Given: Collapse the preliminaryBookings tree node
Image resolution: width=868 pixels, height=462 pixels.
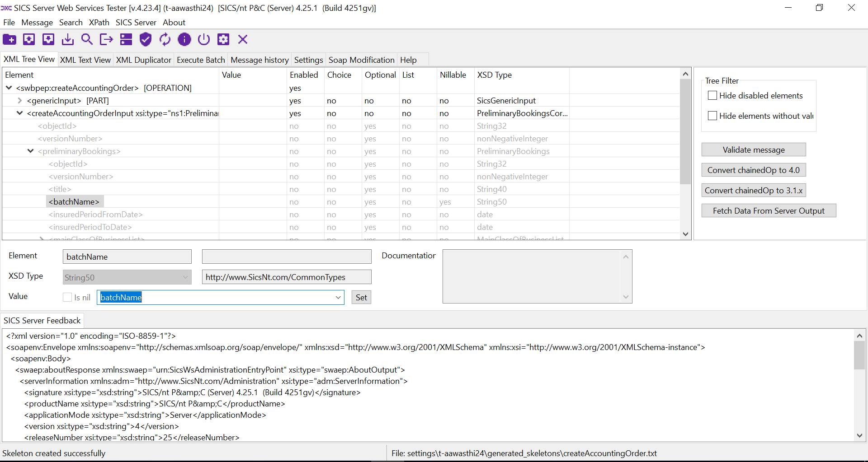Looking at the screenshot, I should 31,151.
